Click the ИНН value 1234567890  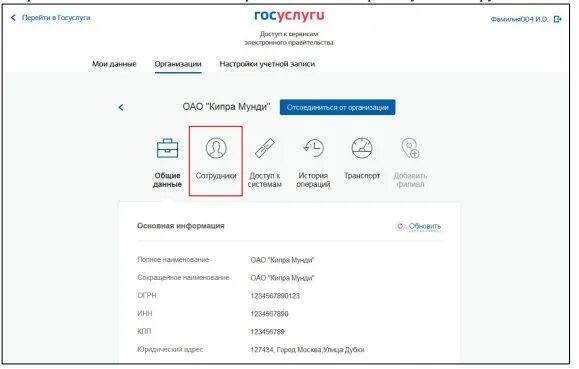[269, 314]
